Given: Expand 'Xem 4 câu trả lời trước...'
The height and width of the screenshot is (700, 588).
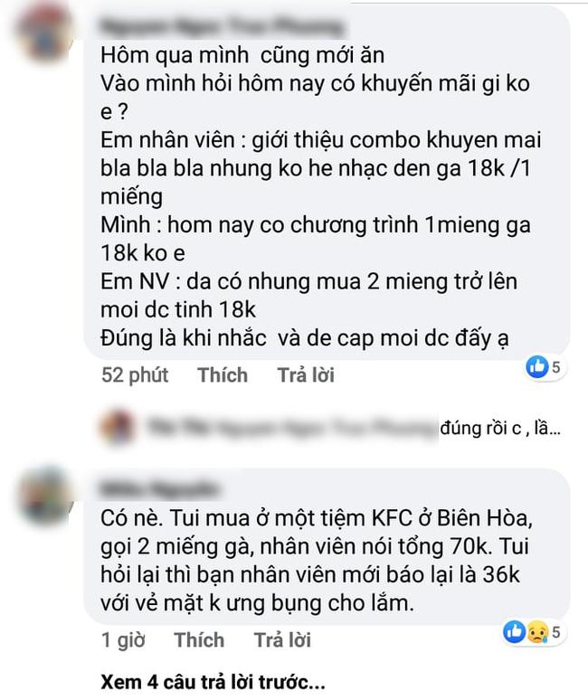Looking at the screenshot, I should pyautogui.click(x=213, y=682).
